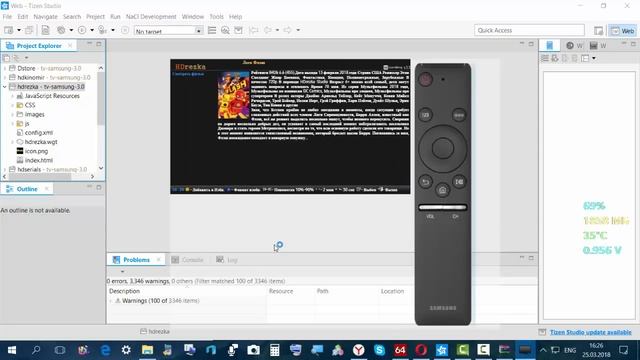Image resolution: width=640 pixels, height=360 pixels.
Task: Click the Location column header
Action: pos(392,291)
